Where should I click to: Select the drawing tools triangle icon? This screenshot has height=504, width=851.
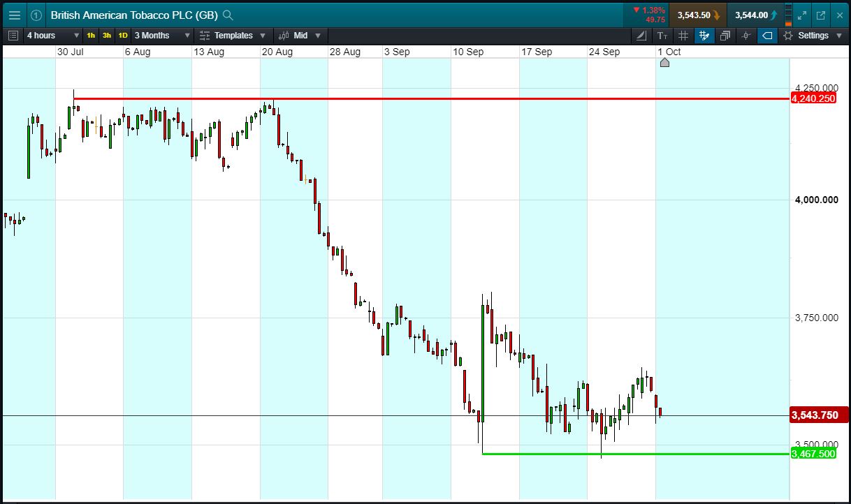point(642,36)
